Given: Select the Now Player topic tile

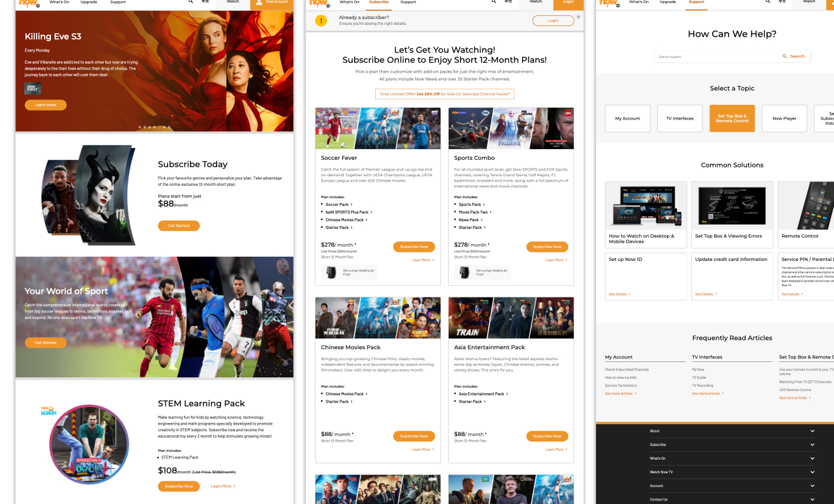Looking at the screenshot, I should (x=784, y=118).
